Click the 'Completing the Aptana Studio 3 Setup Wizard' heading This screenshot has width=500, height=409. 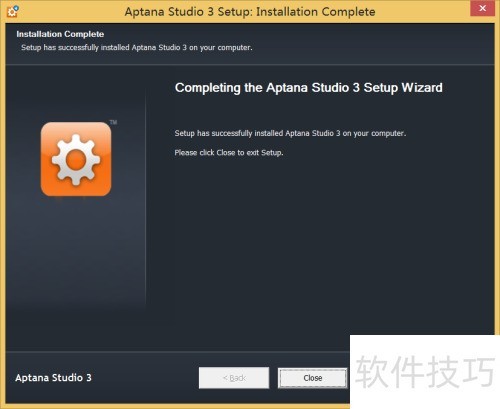(x=309, y=88)
